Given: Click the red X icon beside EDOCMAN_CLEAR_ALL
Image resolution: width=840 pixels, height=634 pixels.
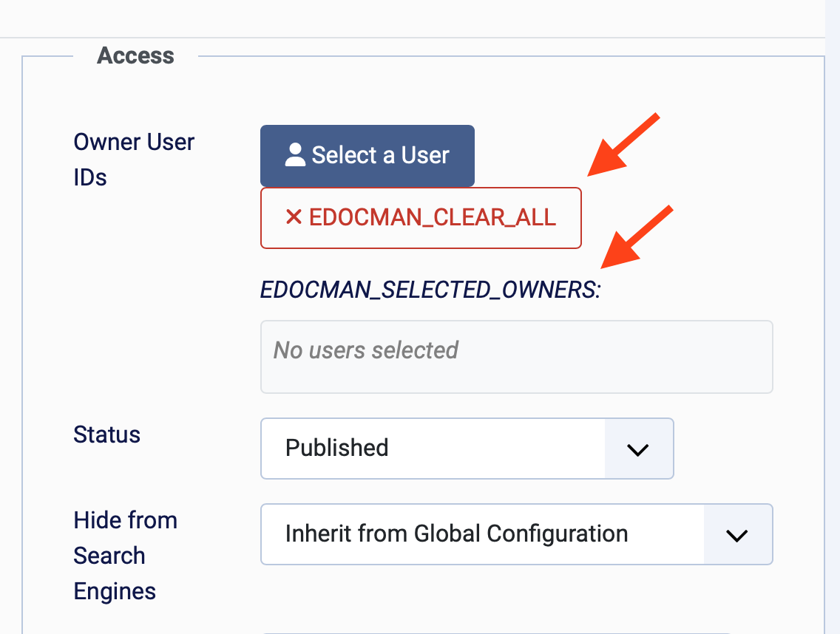Looking at the screenshot, I should click(x=294, y=217).
